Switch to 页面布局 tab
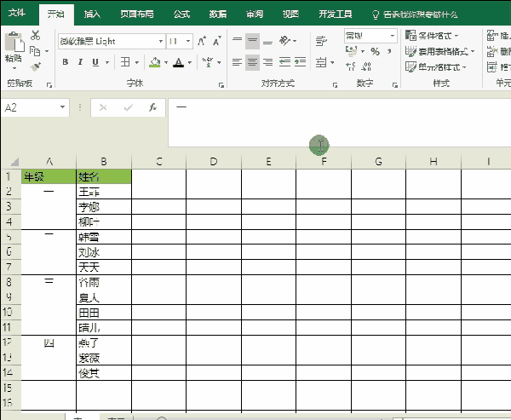511x420 pixels. click(136, 14)
